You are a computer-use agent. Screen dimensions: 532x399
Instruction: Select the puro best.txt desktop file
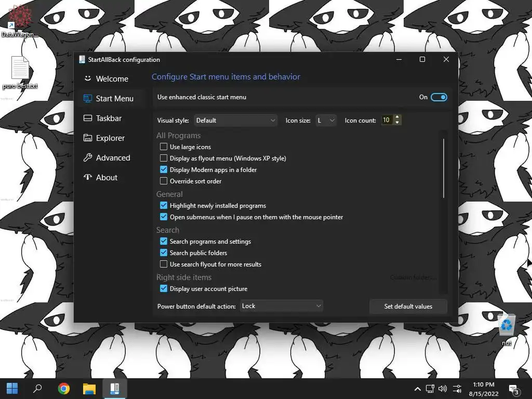pyautogui.click(x=20, y=72)
